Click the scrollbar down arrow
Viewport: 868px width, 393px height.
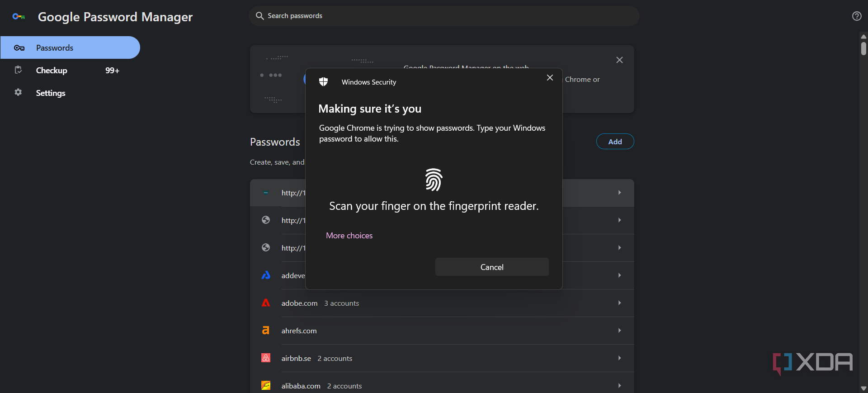coord(863,388)
